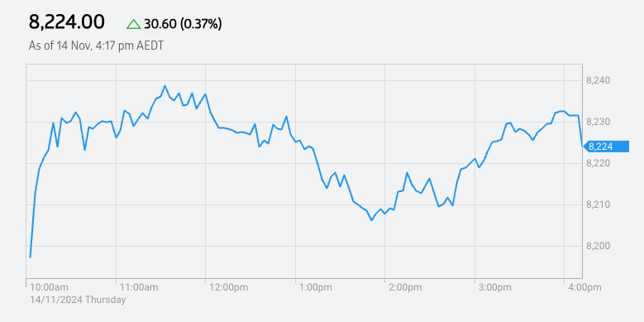Select the 3:00pm time axis label

pos(495,287)
